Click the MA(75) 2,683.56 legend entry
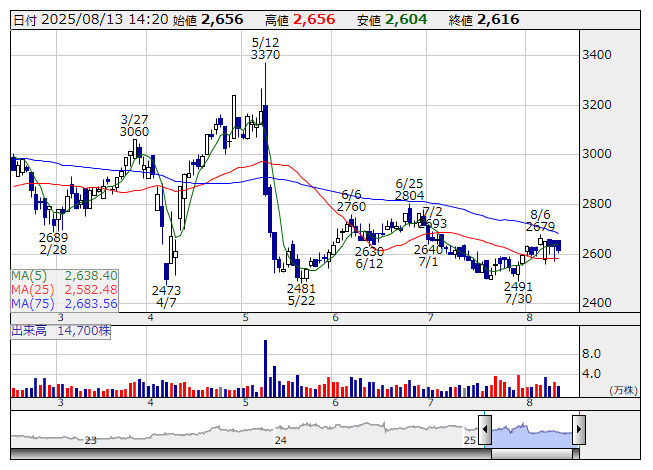 pos(65,304)
